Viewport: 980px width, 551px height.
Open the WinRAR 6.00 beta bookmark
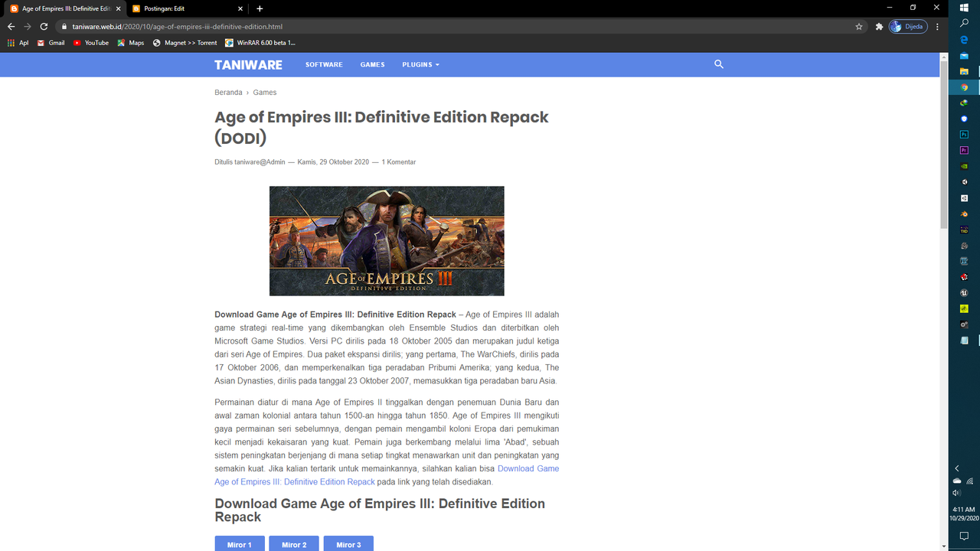pos(260,43)
